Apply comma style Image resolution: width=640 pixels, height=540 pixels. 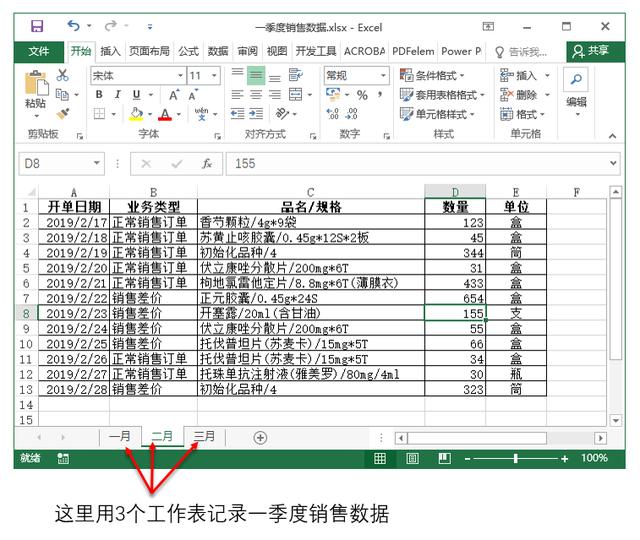(x=380, y=95)
